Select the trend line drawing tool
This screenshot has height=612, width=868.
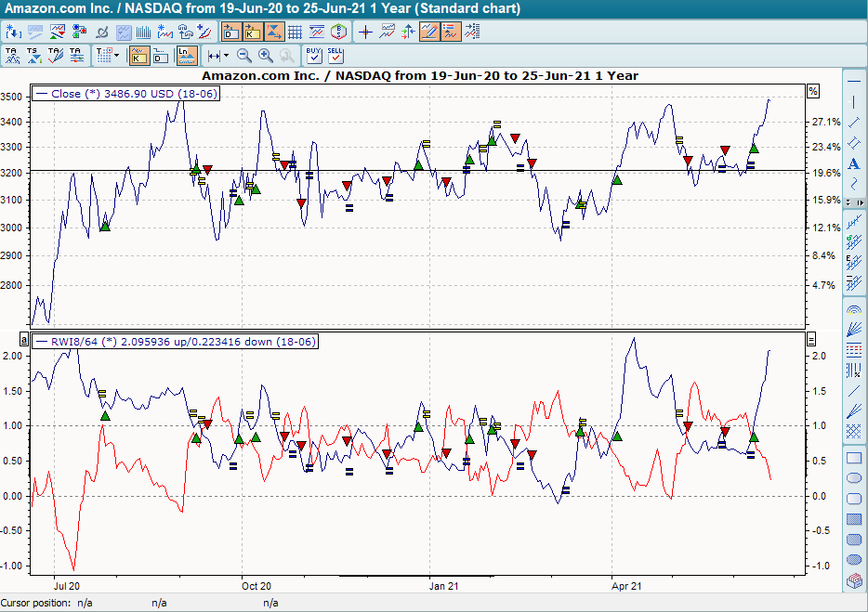854,122
